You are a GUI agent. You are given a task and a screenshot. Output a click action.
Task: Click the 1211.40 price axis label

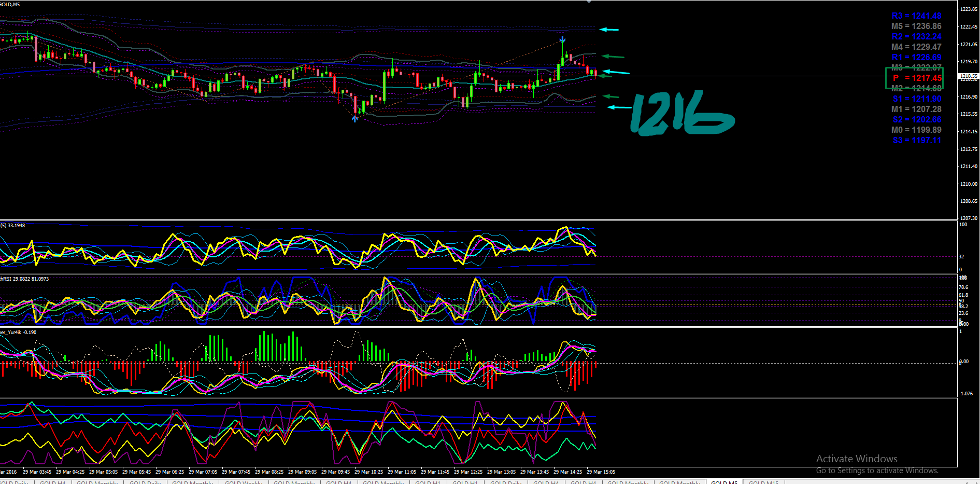point(969,166)
